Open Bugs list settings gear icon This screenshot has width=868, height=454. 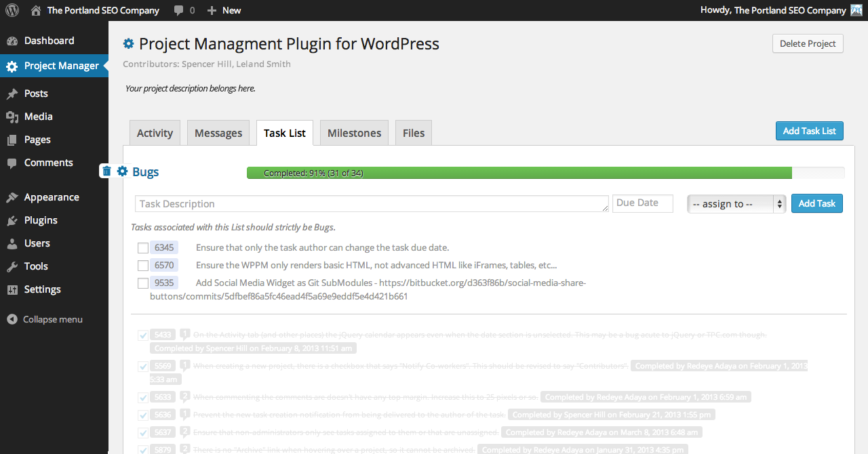(122, 171)
